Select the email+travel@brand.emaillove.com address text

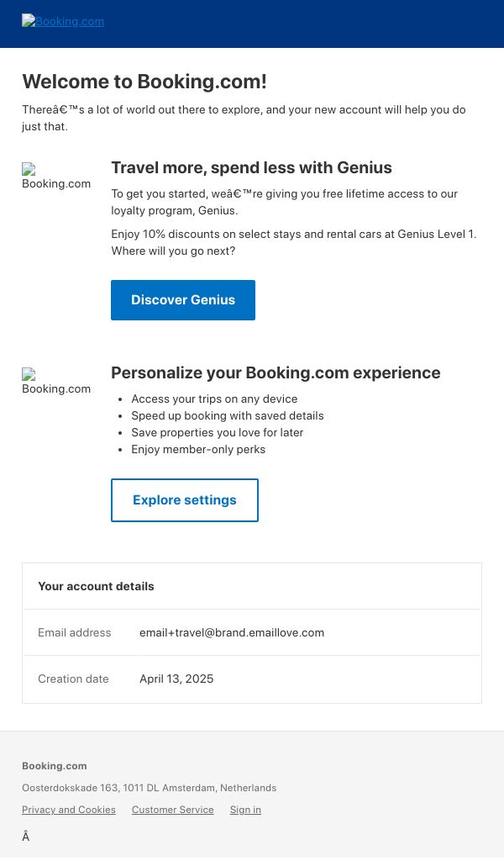pyautogui.click(x=232, y=632)
